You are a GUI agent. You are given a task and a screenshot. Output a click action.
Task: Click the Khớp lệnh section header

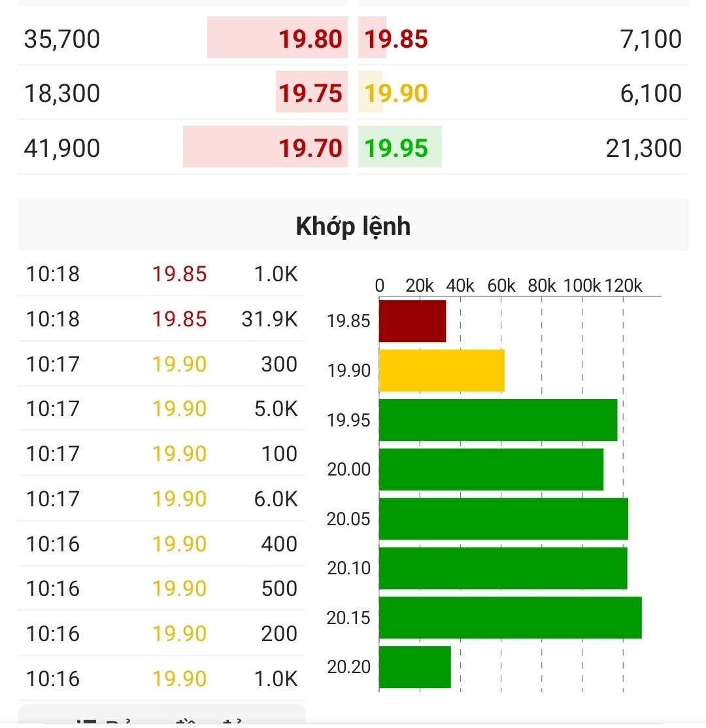(353, 226)
